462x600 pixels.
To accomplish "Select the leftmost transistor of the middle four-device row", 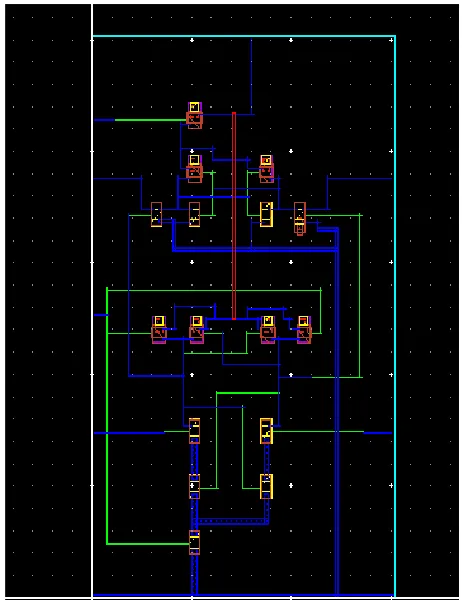I will (158, 329).
